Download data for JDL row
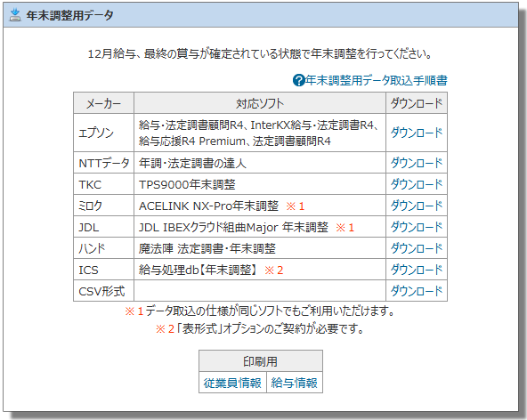527x420 pixels. 417,227
